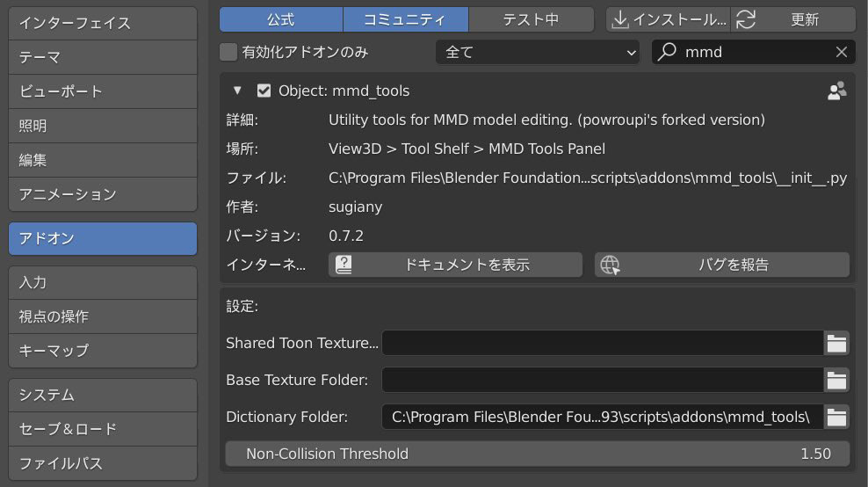
Task: Clear the mmd search with the X icon
Action: click(842, 52)
